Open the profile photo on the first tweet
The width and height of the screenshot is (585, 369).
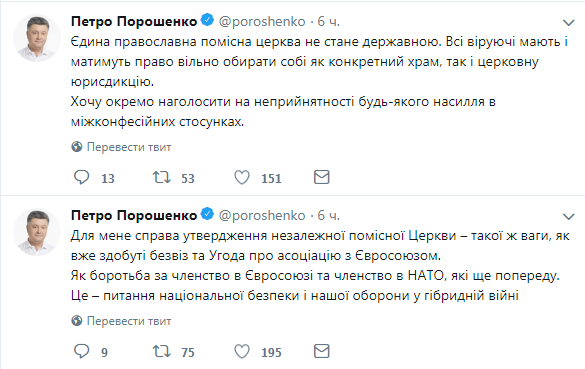[x=37, y=38]
